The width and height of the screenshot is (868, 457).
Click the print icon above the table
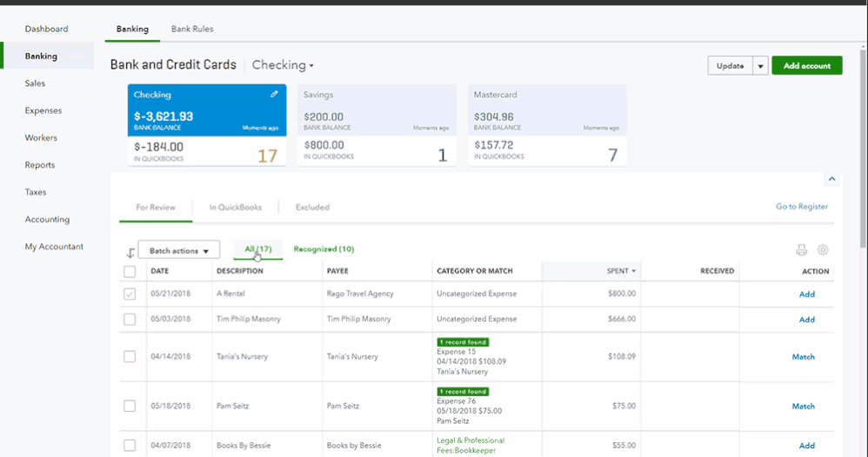[x=801, y=250]
